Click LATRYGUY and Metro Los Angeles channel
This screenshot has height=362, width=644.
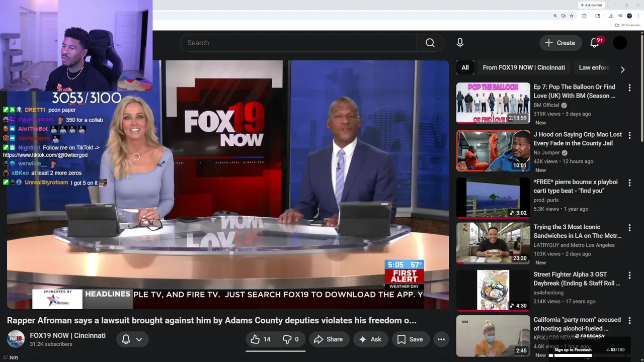pyautogui.click(x=574, y=245)
